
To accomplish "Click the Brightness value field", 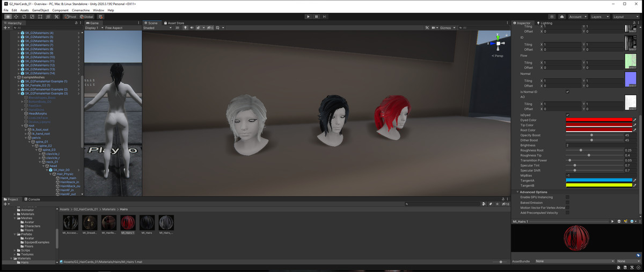I will pyautogui.click(x=601, y=145).
